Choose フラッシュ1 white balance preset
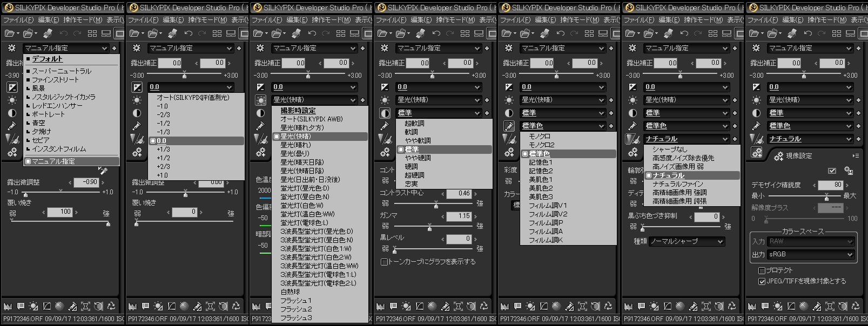 (x=296, y=301)
